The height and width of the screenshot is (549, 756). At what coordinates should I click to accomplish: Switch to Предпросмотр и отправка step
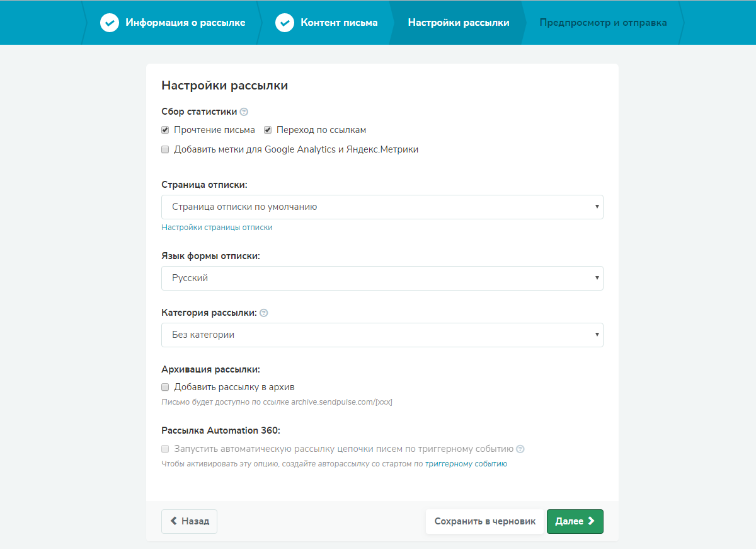pyautogui.click(x=602, y=23)
